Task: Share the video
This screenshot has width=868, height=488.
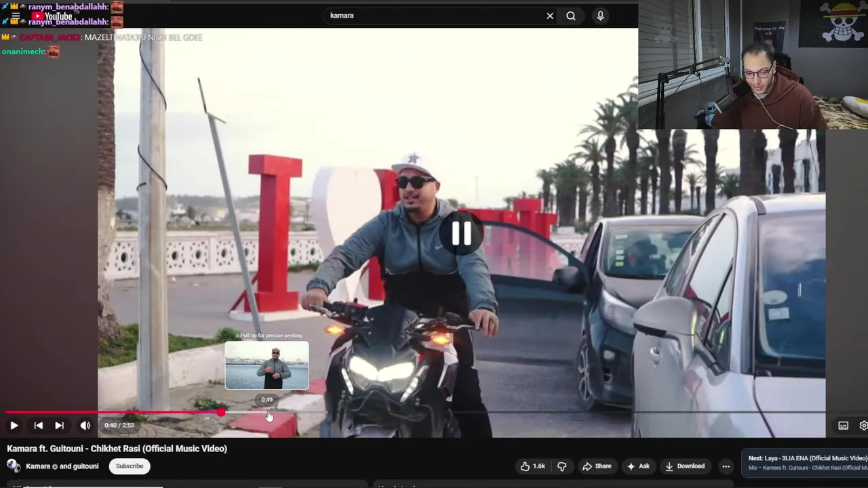Action: 597,466
